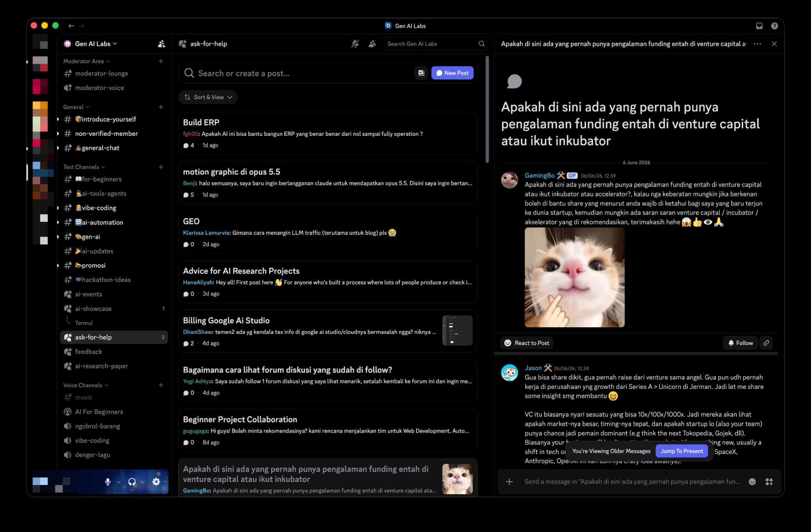Viewport: 811px width, 532px height.
Task: Collapse the Text Channels category
Action: [x=84, y=167]
